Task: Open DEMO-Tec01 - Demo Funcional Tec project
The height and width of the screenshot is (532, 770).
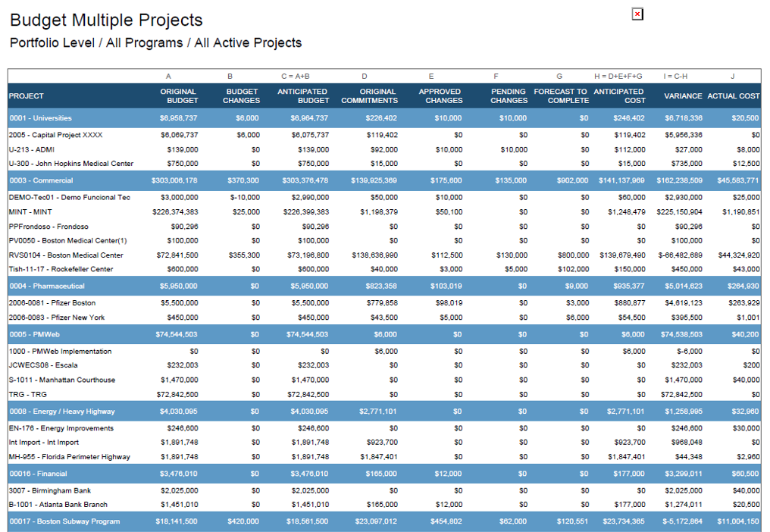Action: pyautogui.click(x=70, y=198)
